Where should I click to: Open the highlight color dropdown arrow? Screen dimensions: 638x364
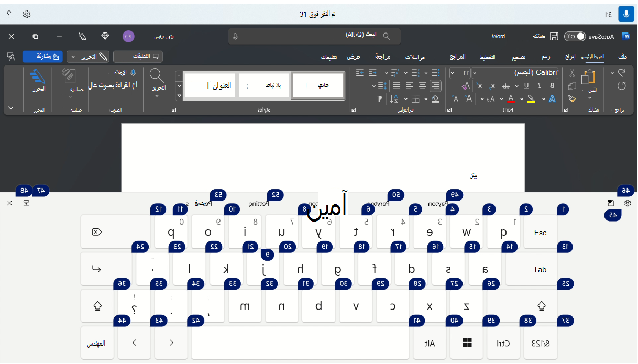pos(522,98)
